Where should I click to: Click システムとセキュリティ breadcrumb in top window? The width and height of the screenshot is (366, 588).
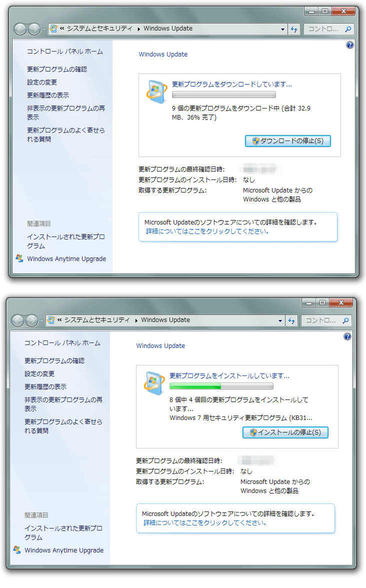[99, 28]
